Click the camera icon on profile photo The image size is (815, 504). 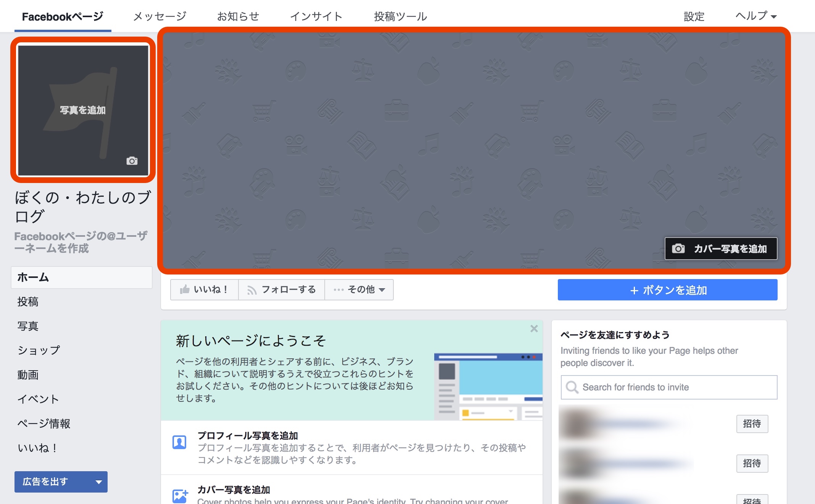tap(132, 161)
